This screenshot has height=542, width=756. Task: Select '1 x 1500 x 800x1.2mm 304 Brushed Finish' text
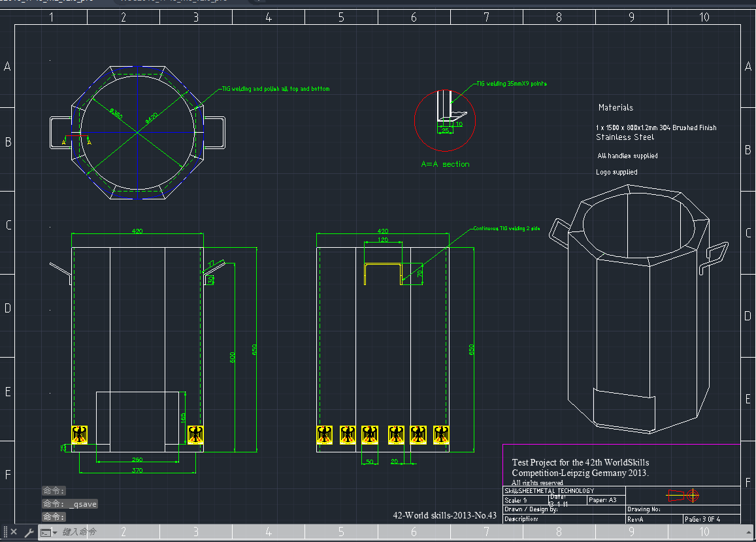pos(656,127)
